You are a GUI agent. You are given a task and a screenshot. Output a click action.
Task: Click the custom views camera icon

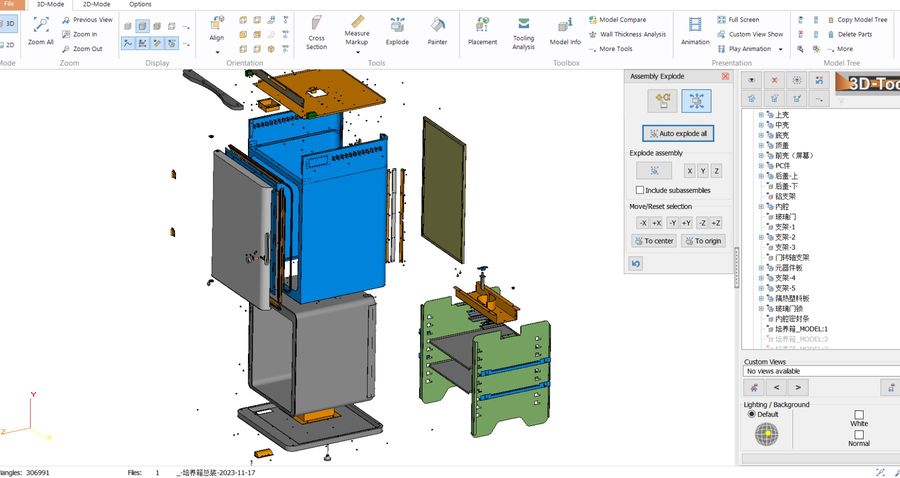coord(754,387)
